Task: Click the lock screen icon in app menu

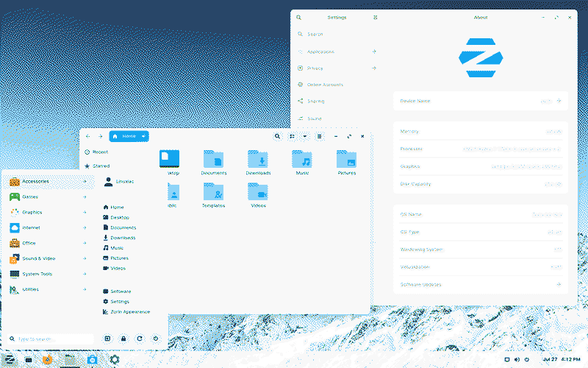Action: [x=123, y=339]
